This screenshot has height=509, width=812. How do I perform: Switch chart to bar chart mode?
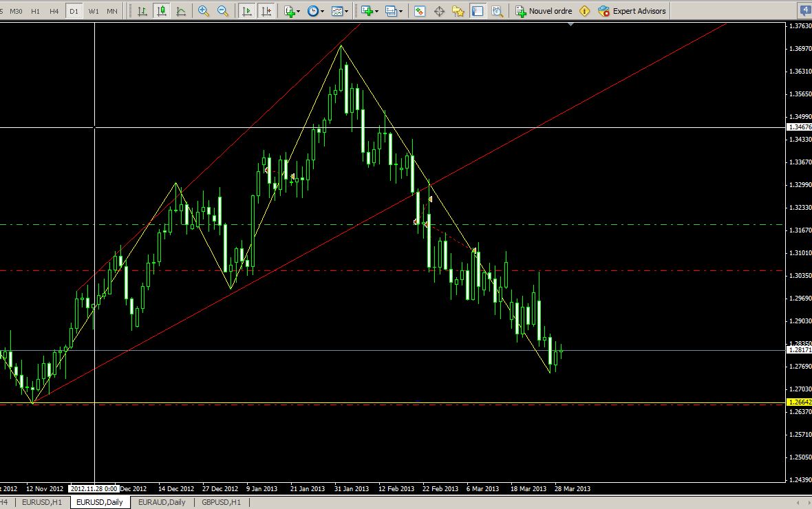[x=142, y=11]
